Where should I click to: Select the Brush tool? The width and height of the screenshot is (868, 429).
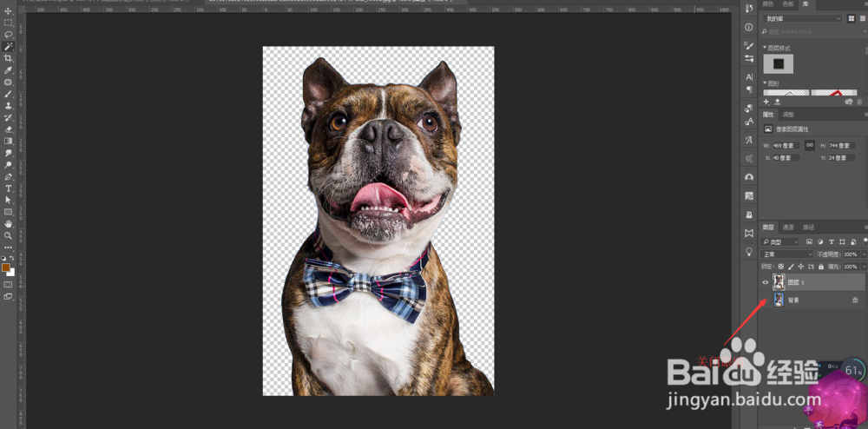click(x=9, y=94)
